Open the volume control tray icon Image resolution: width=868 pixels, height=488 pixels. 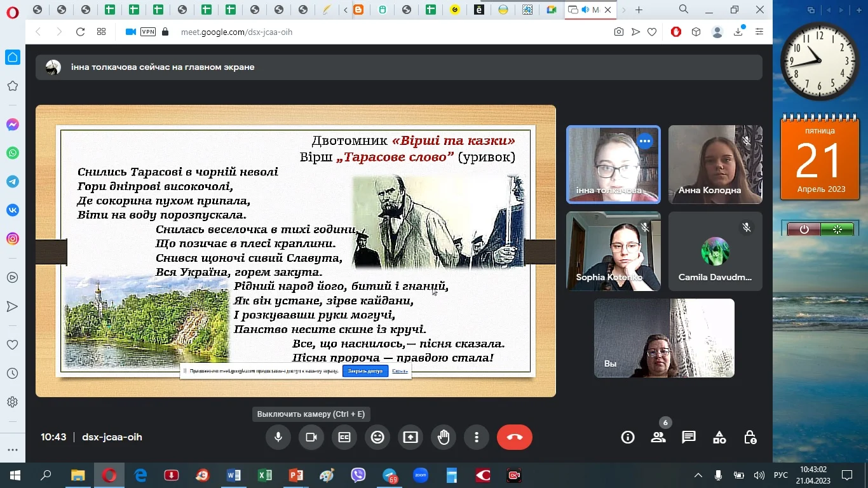pos(759,475)
